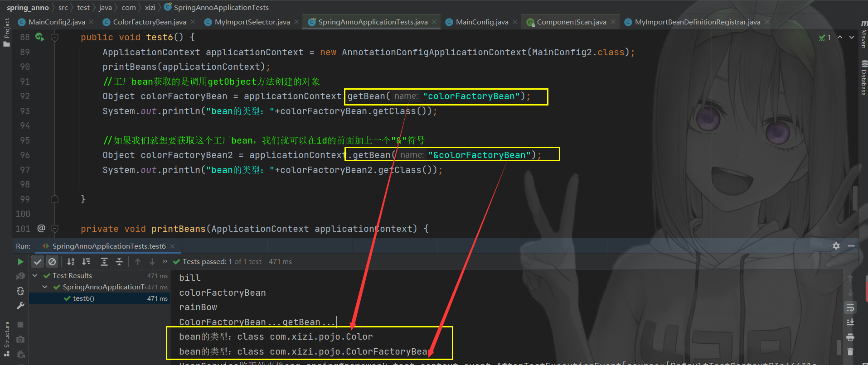
Task: Click the camera Dump Threads icon
Action: tap(20, 339)
